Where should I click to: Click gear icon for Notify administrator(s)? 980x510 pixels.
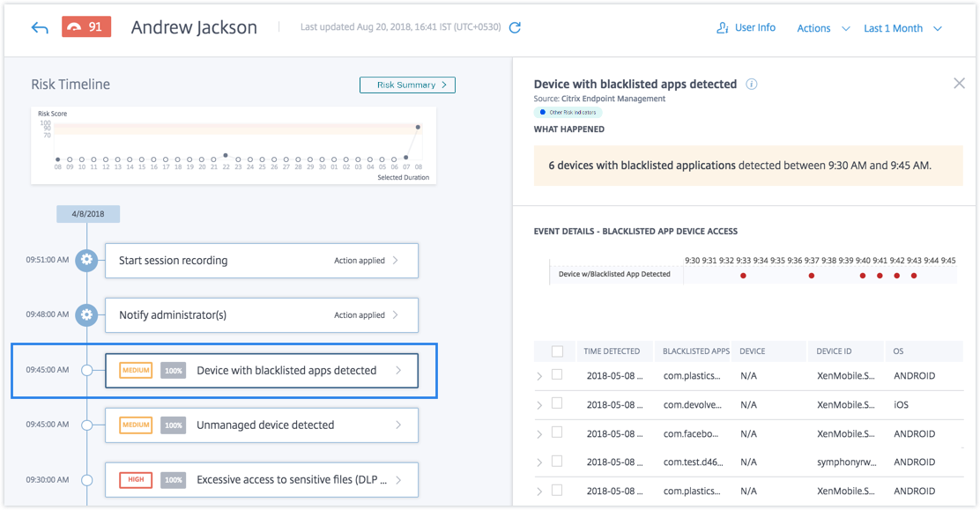tap(86, 314)
